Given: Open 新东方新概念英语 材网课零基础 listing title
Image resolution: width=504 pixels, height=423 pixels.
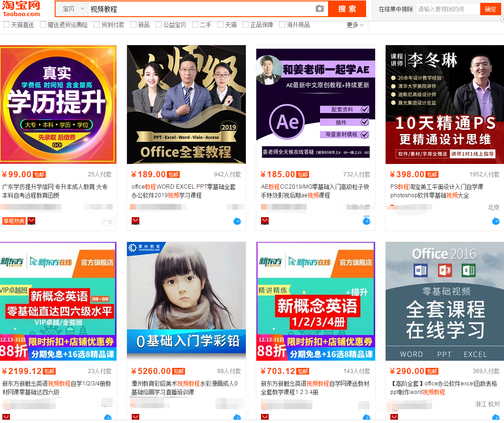Looking at the screenshot, I should [57, 388].
